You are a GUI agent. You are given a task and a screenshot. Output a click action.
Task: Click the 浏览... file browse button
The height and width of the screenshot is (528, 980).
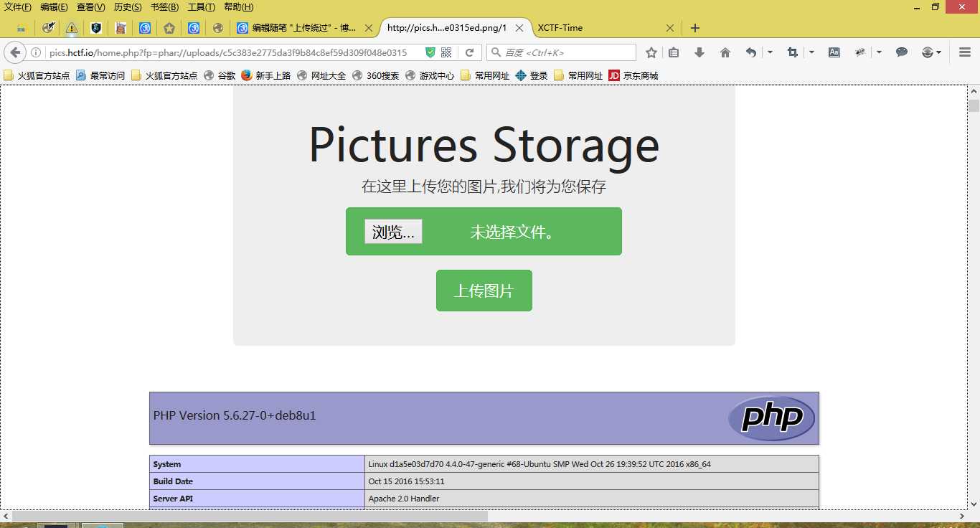tap(393, 232)
